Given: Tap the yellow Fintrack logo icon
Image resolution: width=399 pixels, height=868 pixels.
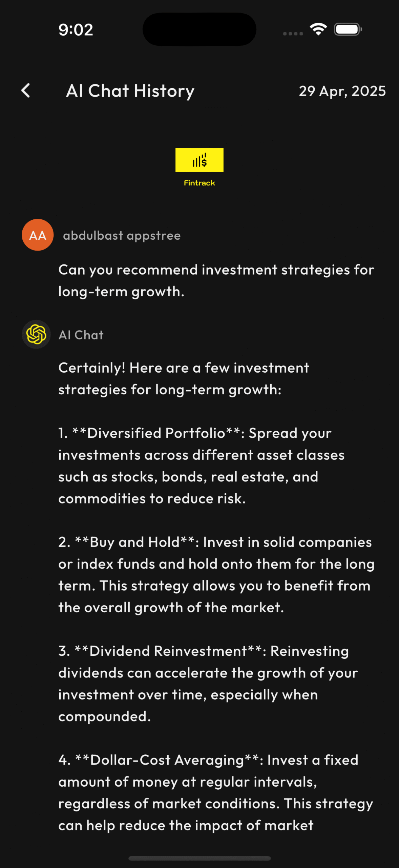Looking at the screenshot, I should pos(199,160).
